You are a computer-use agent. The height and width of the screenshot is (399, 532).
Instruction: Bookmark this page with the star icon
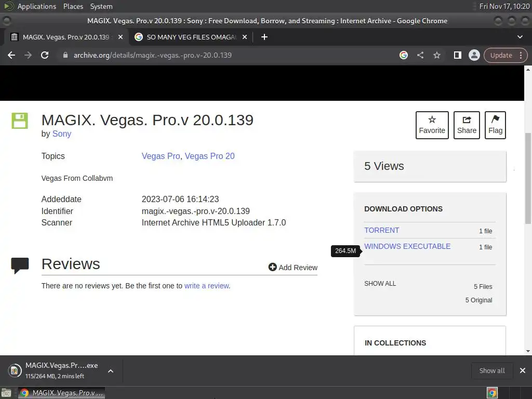(x=436, y=55)
